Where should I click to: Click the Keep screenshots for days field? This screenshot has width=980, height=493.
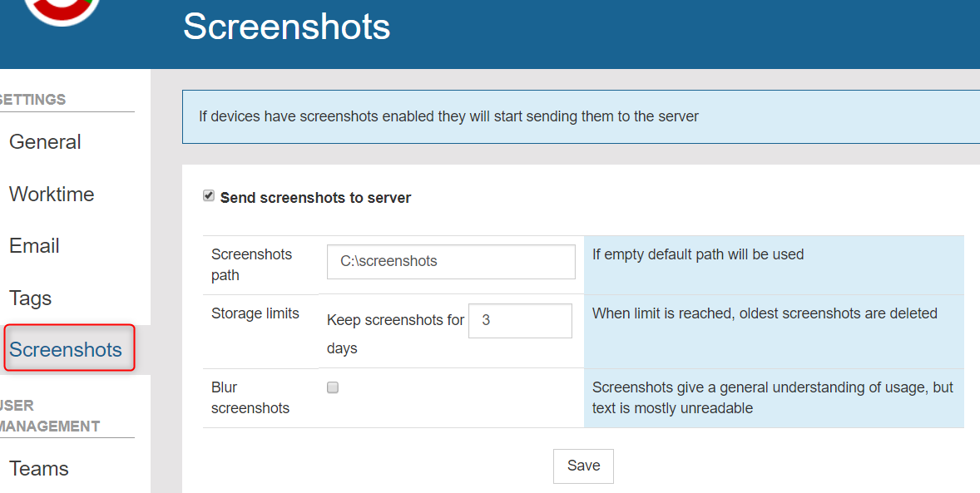click(520, 321)
